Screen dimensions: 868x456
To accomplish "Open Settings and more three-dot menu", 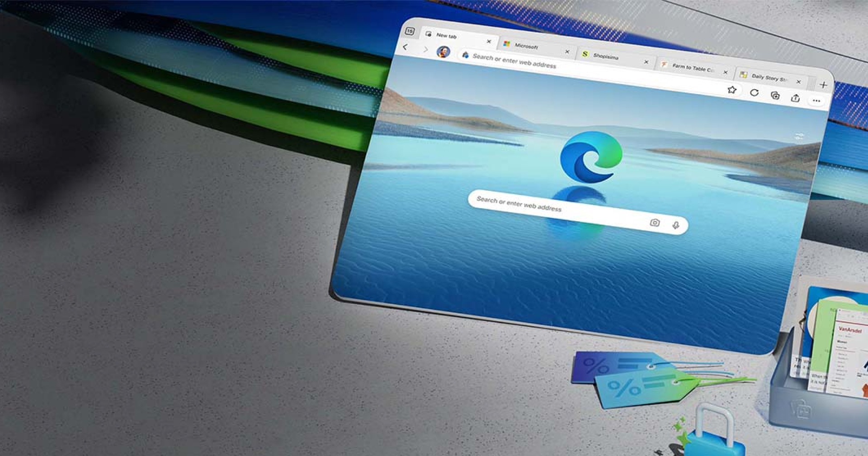I will pos(816,101).
